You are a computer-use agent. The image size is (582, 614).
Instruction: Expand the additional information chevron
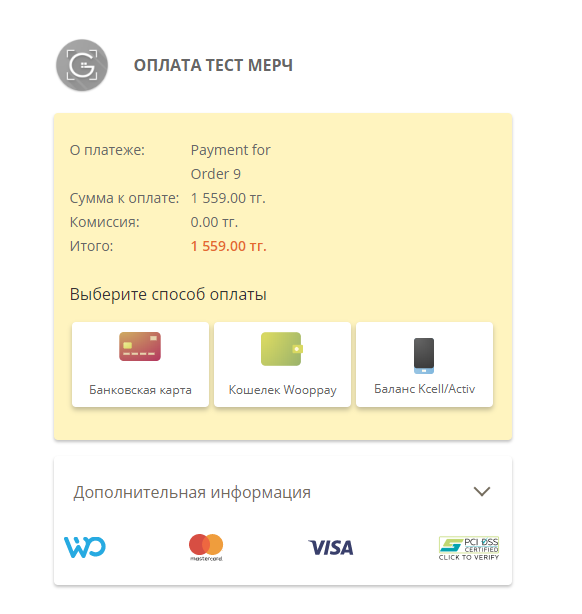[482, 491]
